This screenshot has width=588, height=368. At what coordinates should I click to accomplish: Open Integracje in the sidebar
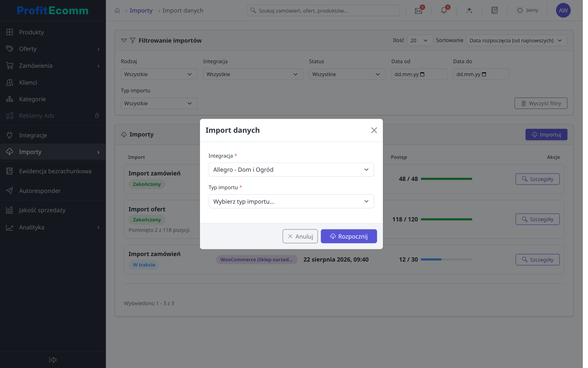pos(53,135)
